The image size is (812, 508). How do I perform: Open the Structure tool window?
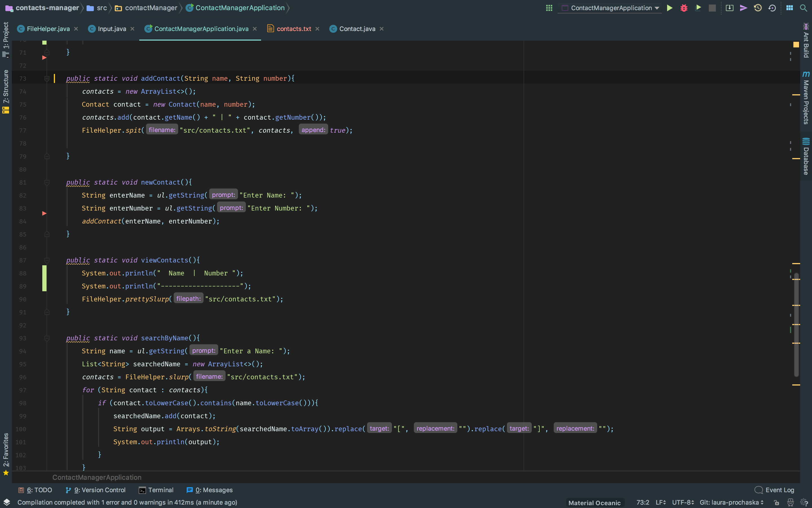pyautogui.click(x=6, y=91)
